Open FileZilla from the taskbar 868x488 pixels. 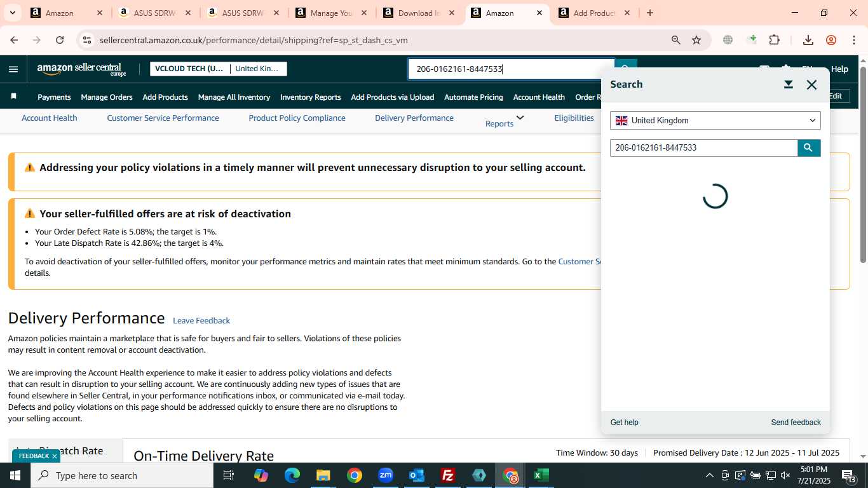pyautogui.click(x=448, y=475)
